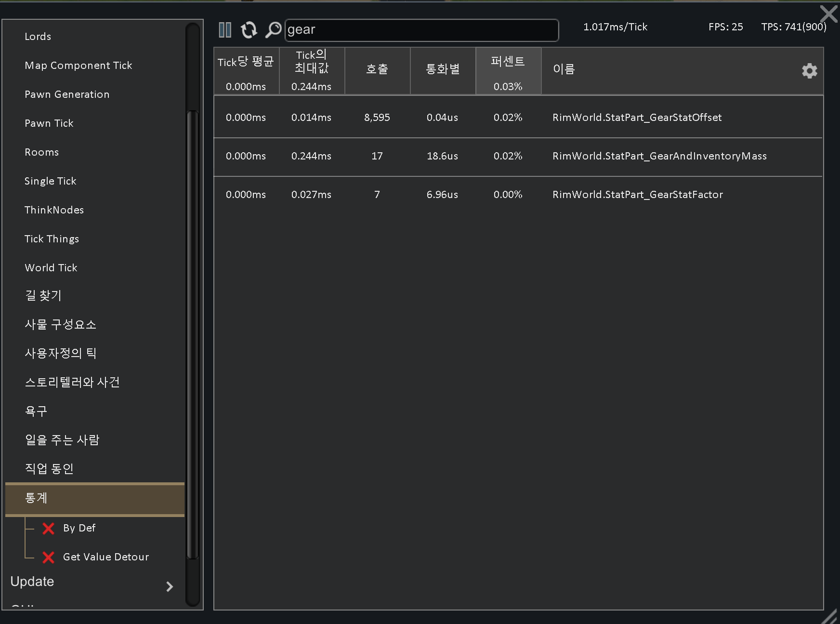The image size is (840, 624).
Task: Click By Def label in tree
Action: (79, 528)
